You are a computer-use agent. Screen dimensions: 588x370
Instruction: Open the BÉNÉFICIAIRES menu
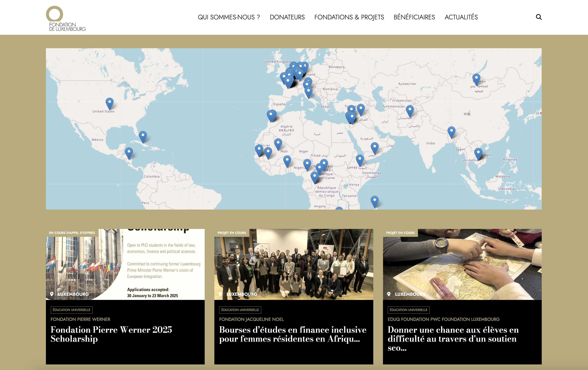414,17
